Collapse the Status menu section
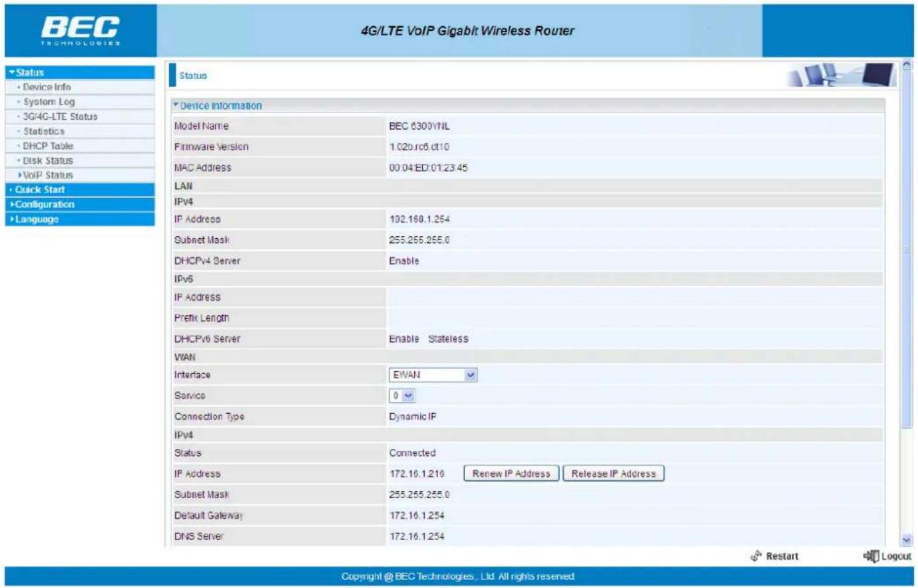 [80, 73]
